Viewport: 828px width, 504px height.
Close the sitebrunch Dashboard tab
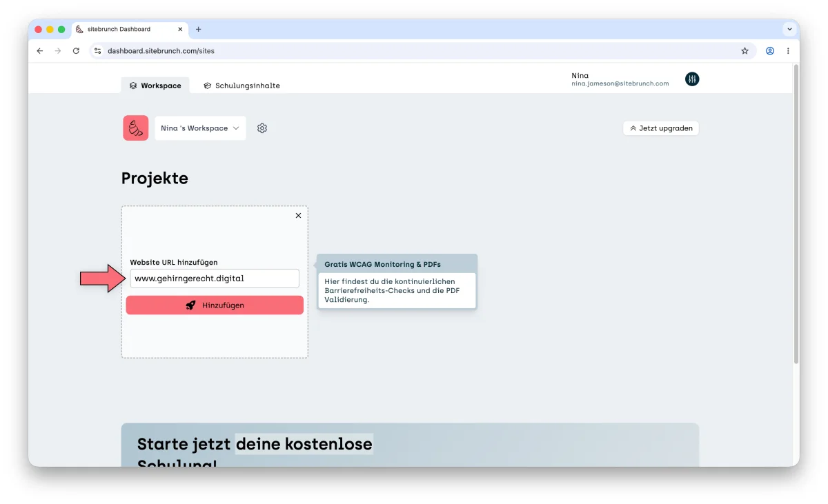[181, 29]
